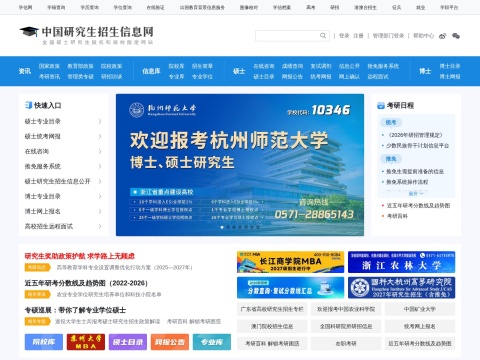The height and width of the screenshot is (360, 480).
Task: Open 成绩查询 in nav bar
Action: coord(292,66)
